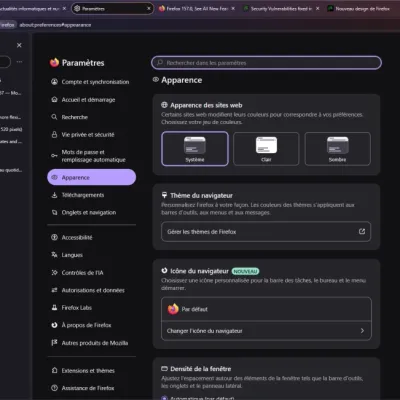Click the Firefox Labs flask icon
The image size is (400, 400).
(x=54, y=307)
